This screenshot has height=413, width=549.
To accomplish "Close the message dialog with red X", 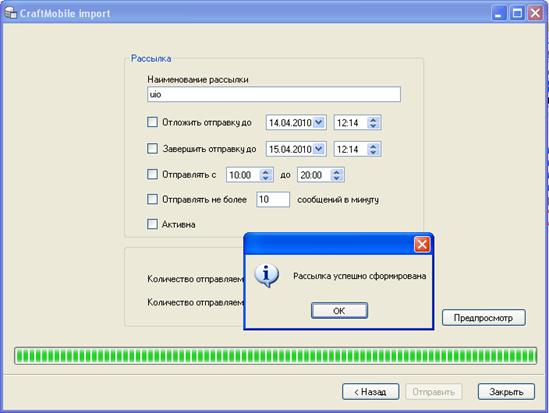I will [422, 244].
